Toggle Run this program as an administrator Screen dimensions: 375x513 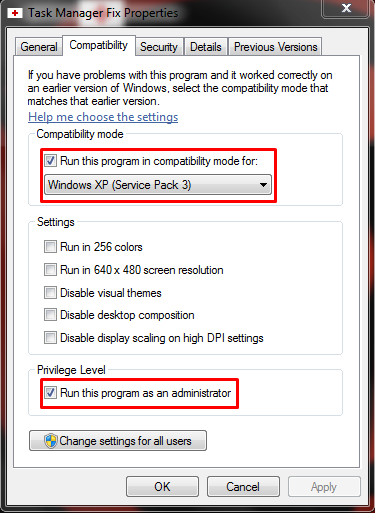click(50, 392)
